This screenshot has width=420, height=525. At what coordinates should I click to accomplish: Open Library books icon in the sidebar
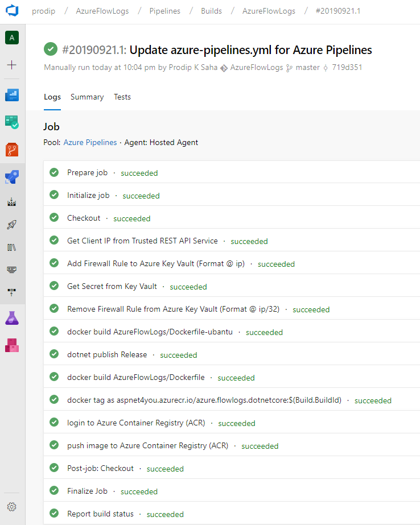(x=12, y=247)
